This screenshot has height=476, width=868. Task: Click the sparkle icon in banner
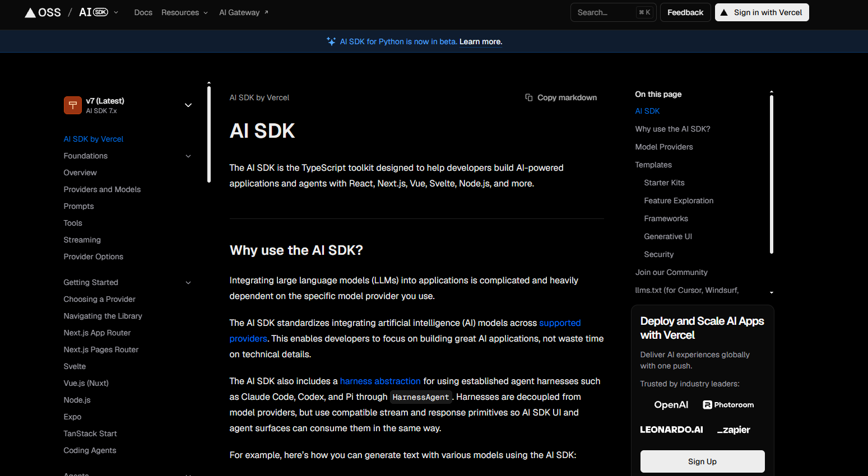331,41
